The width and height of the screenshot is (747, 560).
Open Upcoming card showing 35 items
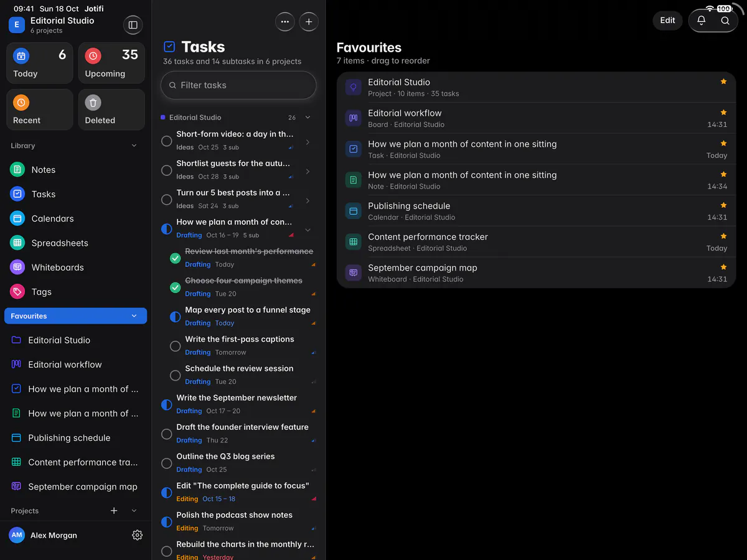tap(111, 63)
